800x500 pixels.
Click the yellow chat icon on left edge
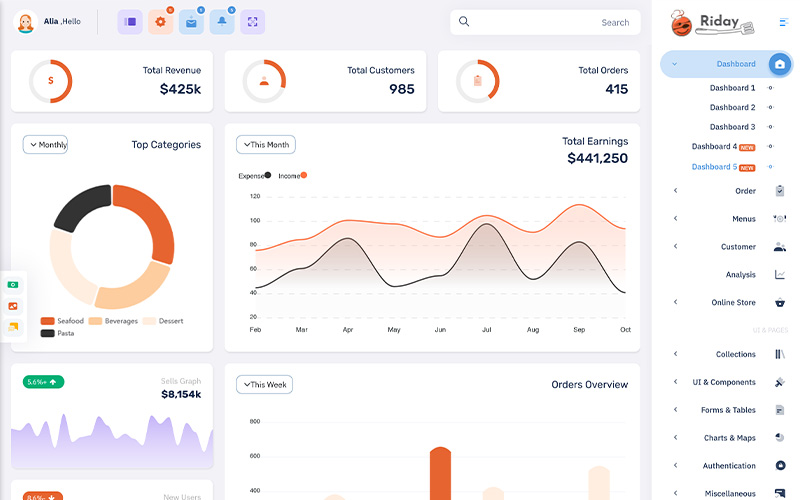point(13,327)
